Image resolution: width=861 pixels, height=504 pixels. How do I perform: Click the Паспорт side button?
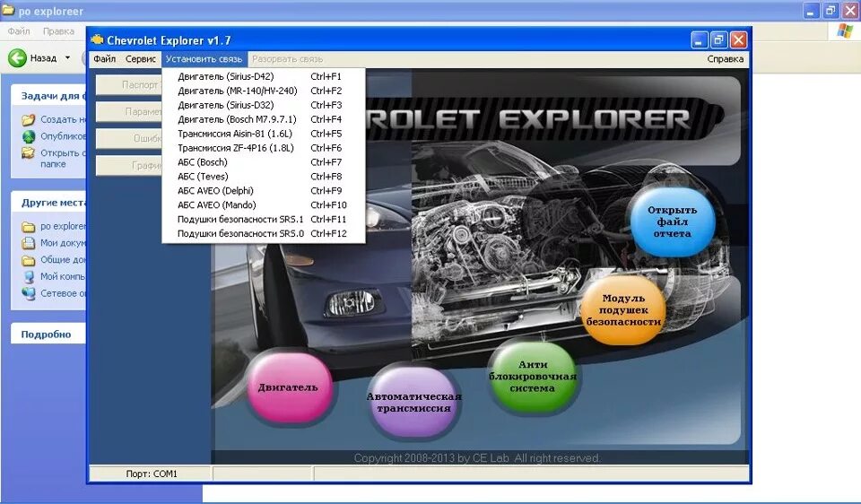click(x=129, y=85)
